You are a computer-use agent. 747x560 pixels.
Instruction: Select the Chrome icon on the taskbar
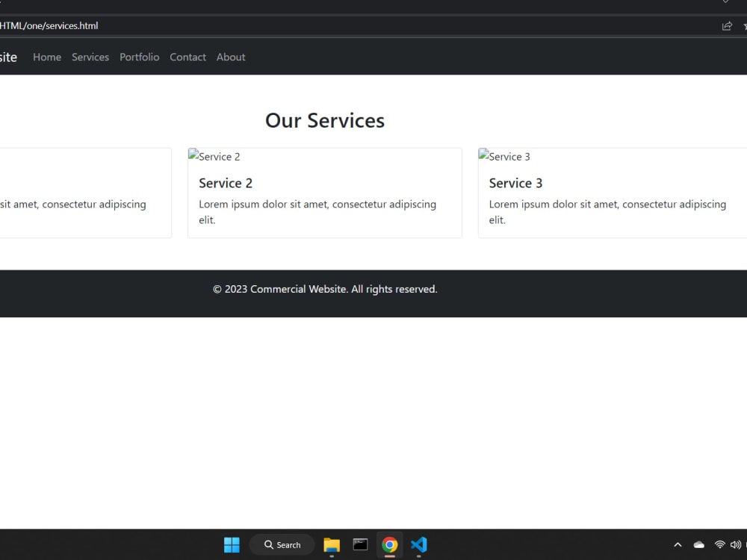(389, 544)
